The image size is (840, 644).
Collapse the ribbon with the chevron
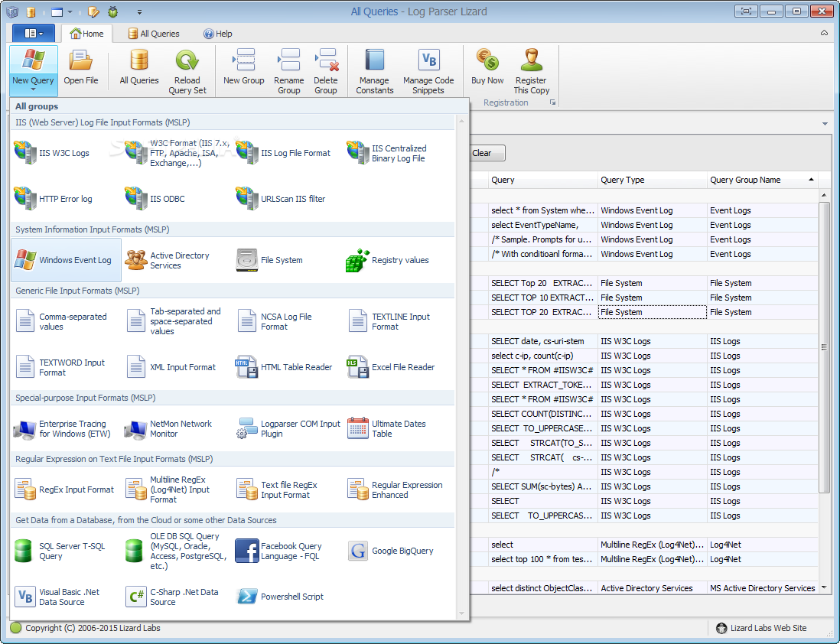click(824, 33)
